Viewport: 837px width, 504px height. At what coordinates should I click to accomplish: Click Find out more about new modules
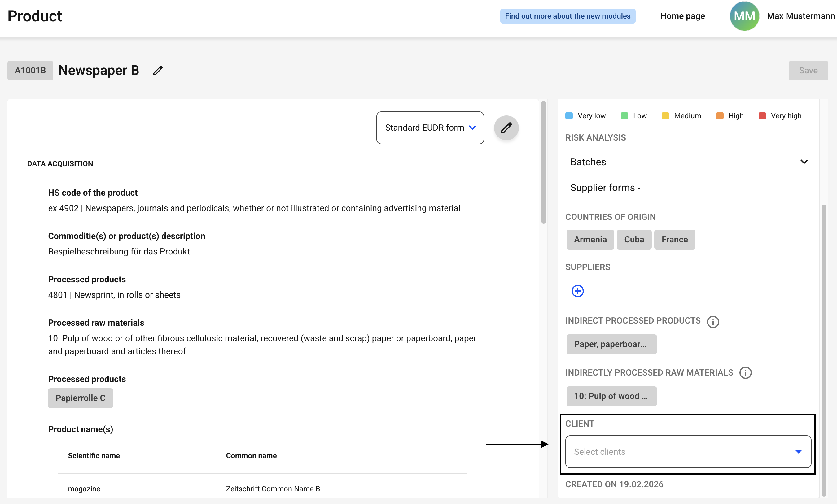click(x=567, y=16)
